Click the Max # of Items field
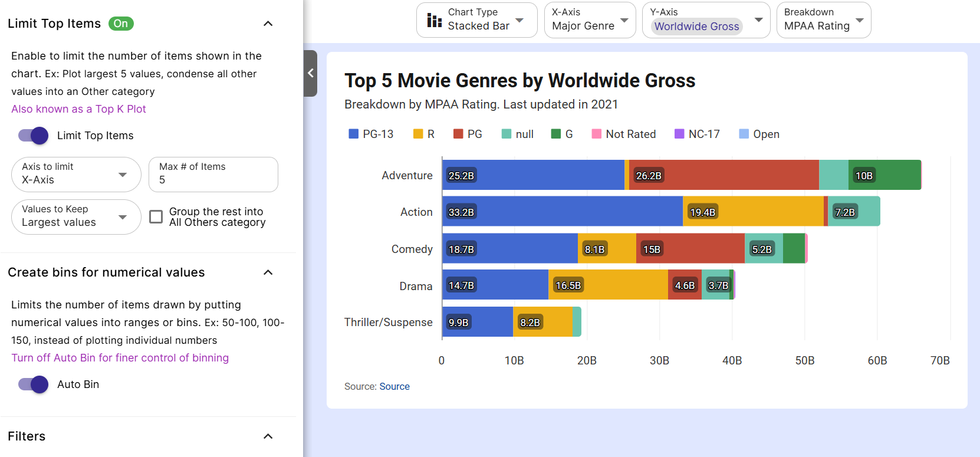The width and height of the screenshot is (980, 457). (x=213, y=175)
